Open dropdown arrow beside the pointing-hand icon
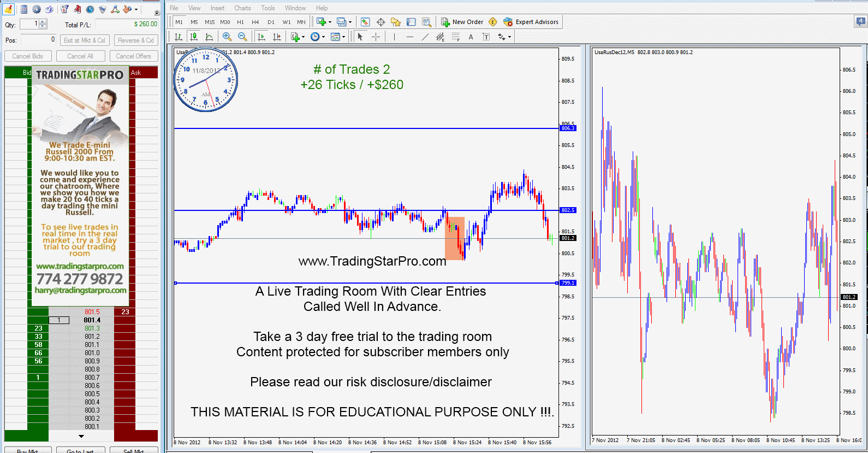Image resolution: width=868 pixels, height=453 pixels. pos(136,9)
